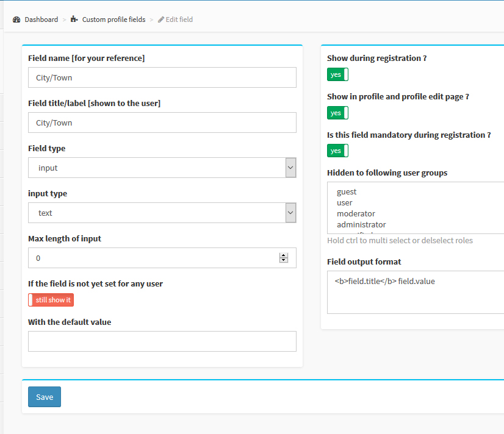The image size is (504, 434).
Task: Decrease max length with down arrow
Action: tap(284, 260)
